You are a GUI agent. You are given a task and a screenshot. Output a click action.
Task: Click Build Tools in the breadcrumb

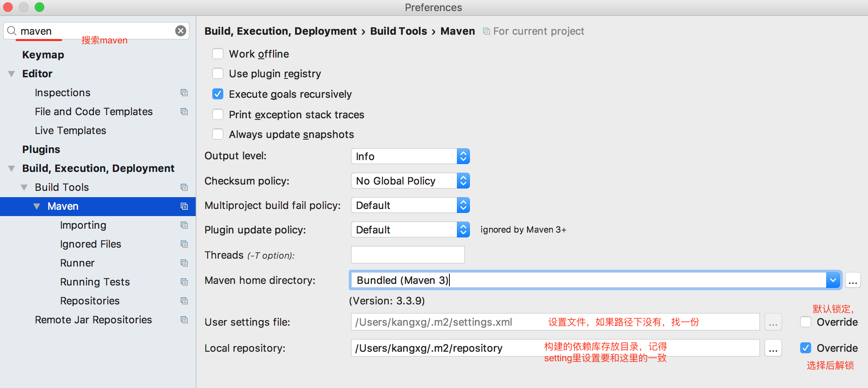(x=398, y=31)
